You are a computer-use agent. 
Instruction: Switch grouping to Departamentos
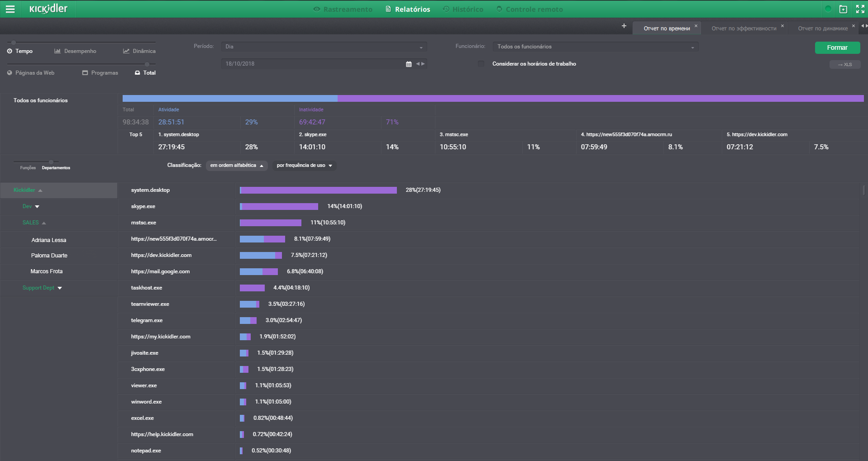click(56, 168)
